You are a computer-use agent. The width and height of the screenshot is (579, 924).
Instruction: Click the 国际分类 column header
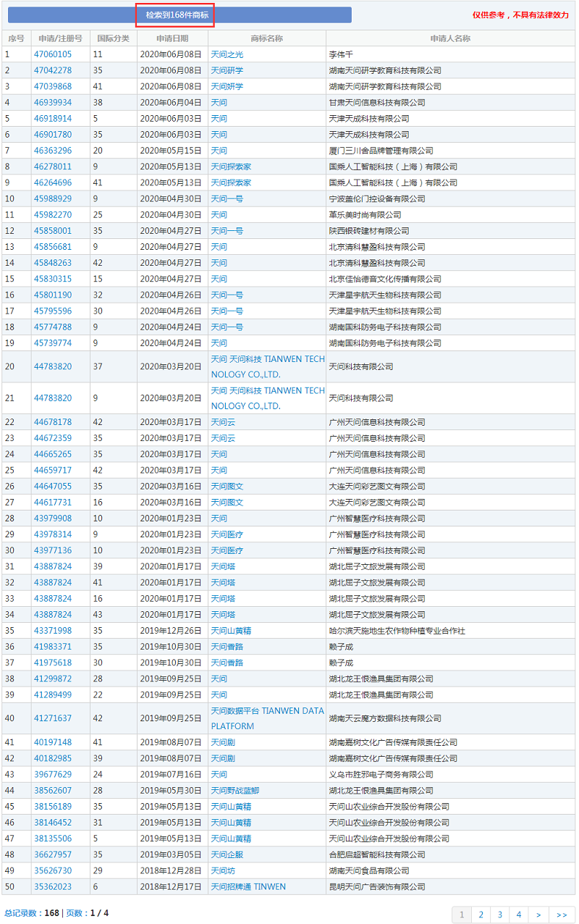pos(113,38)
